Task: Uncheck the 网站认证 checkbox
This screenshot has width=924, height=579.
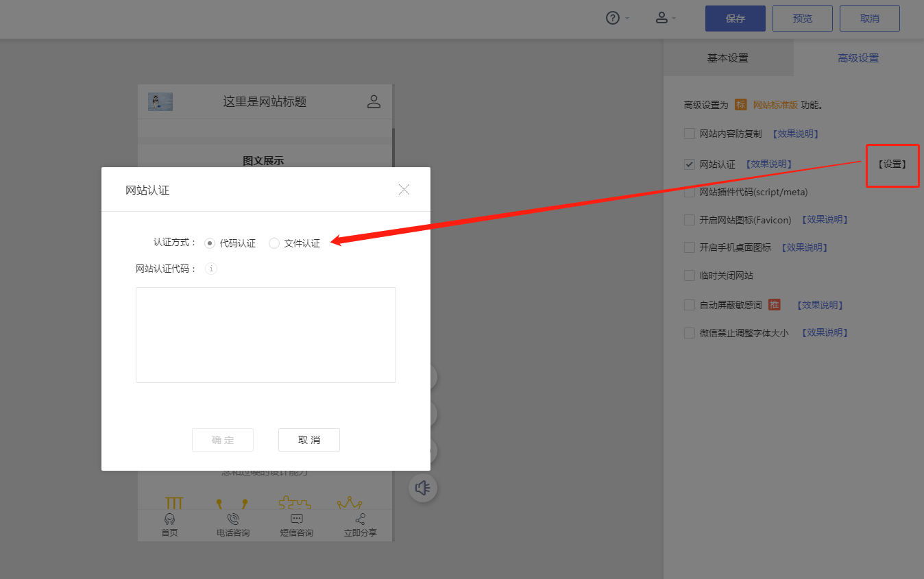Action: point(690,164)
